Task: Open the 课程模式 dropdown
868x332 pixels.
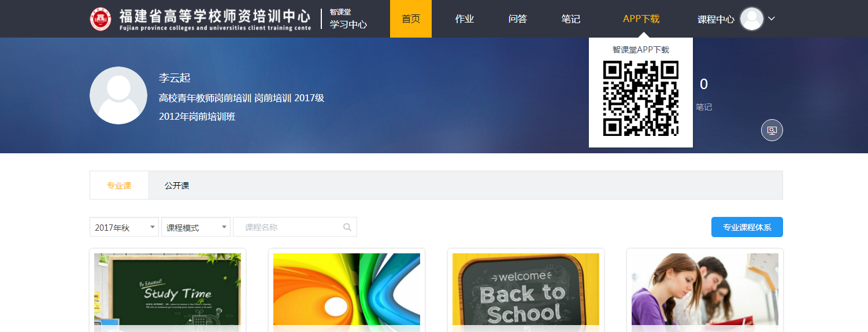Action: 196,227
